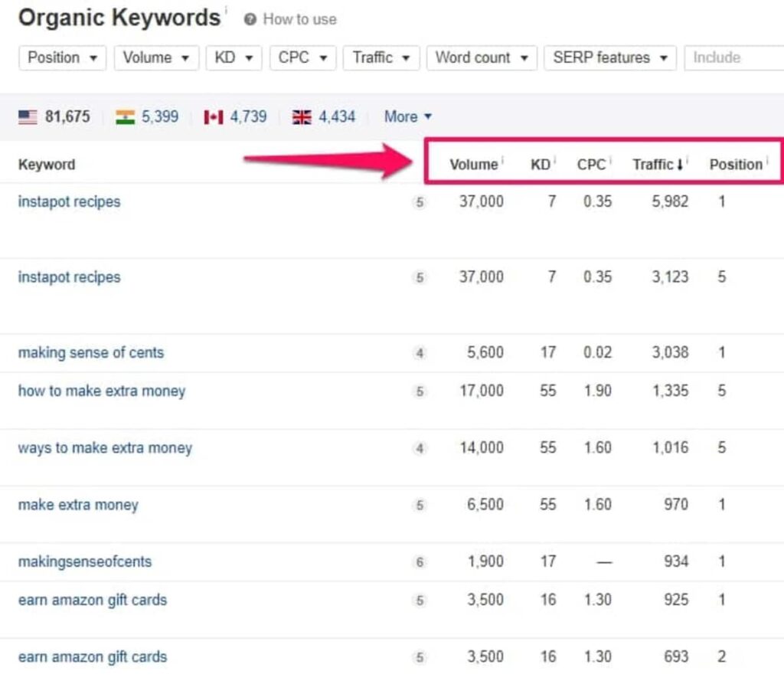Click US keyword count 81,675
The image size is (784, 684).
(67, 117)
